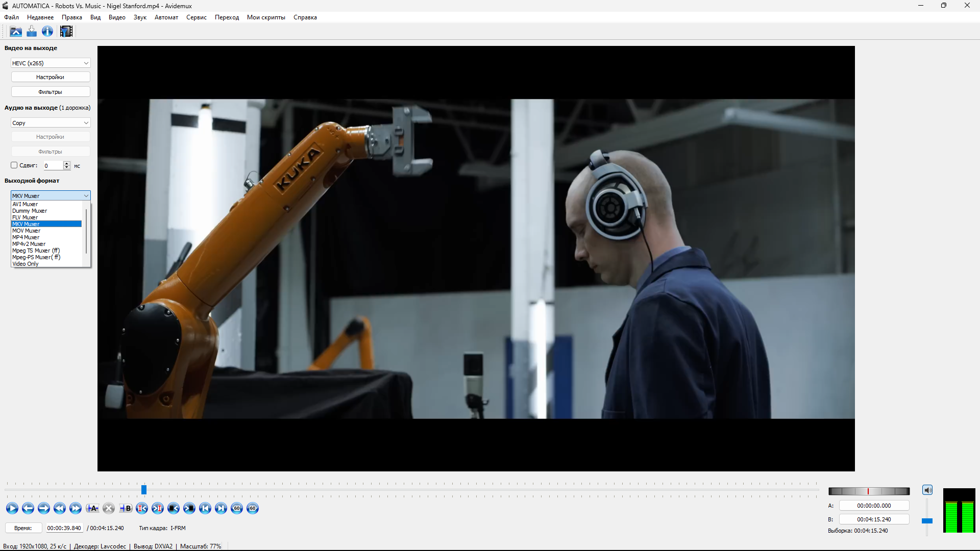Click the current time field 00:00:39.840
This screenshot has height=551, width=980.
pos(64,528)
